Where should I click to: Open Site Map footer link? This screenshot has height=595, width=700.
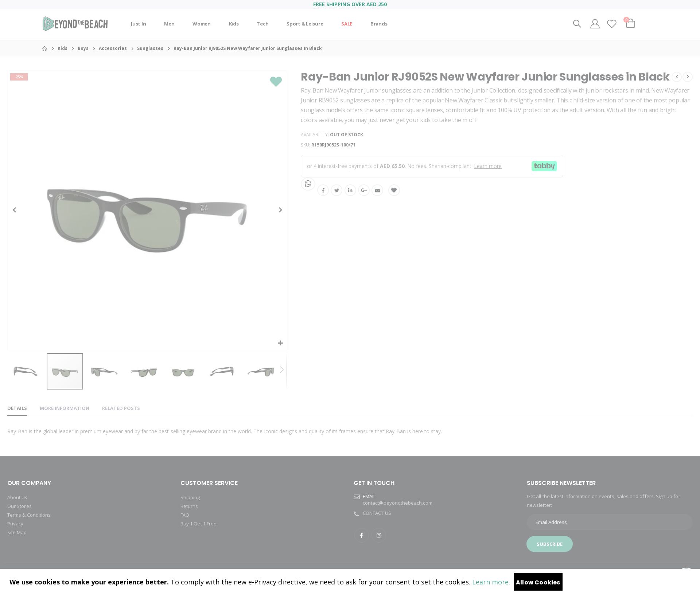point(17,532)
